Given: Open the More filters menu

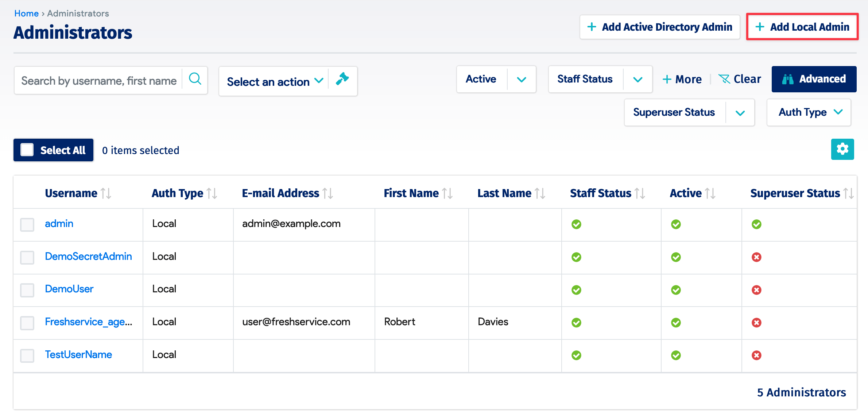Looking at the screenshot, I should (x=682, y=79).
